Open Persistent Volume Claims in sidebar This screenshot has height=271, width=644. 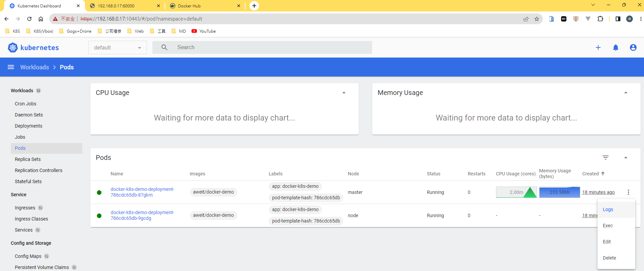pyautogui.click(x=42, y=267)
